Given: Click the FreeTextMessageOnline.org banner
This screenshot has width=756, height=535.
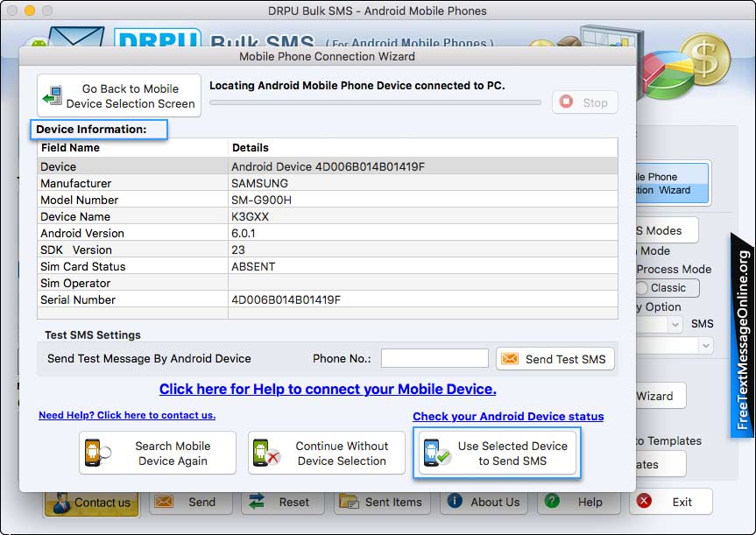Looking at the screenshot, I should pos(743,337).
